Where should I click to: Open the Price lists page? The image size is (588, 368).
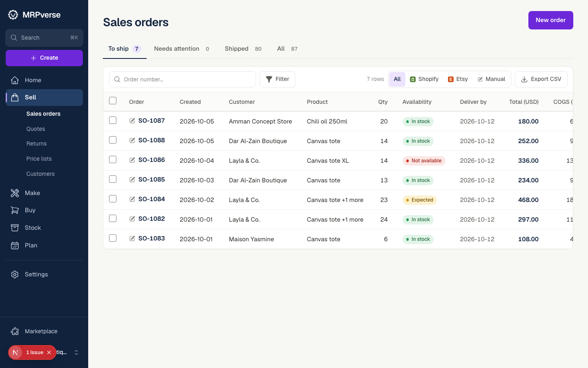point(39,159)
